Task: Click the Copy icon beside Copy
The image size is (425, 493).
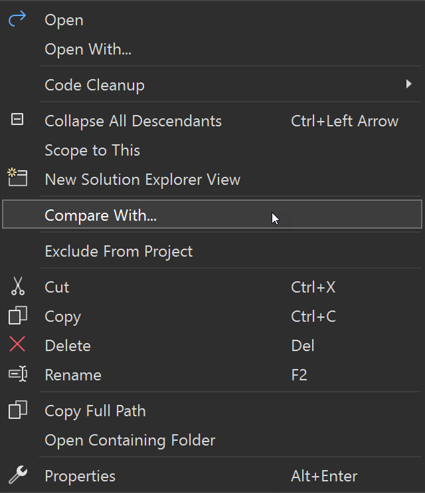Action: click(17, 315)
